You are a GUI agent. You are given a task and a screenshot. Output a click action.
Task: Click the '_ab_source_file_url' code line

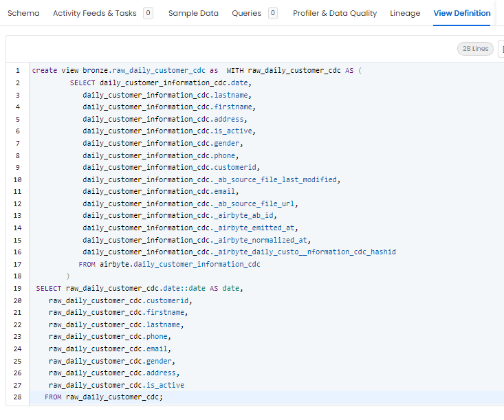pos(190,203)
